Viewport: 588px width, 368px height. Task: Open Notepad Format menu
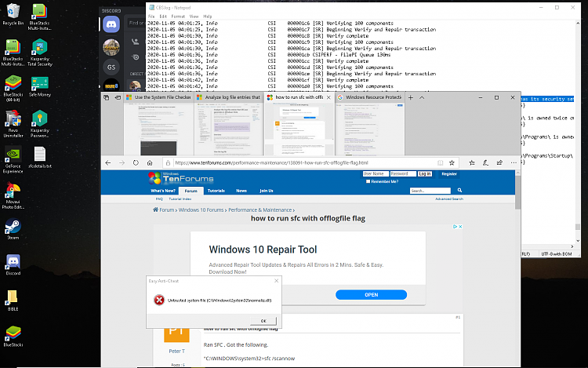pos(178,16)
